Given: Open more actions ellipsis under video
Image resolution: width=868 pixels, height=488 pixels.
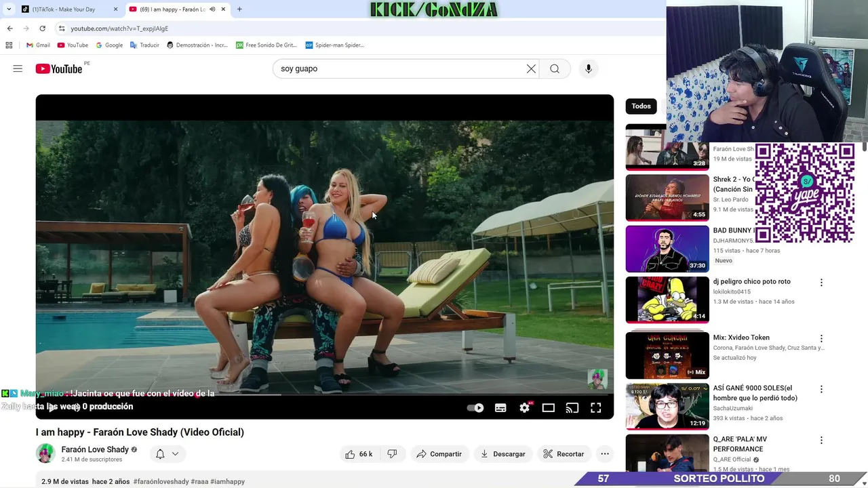Looking at the screenshot, I should click(x=605, y=454).
